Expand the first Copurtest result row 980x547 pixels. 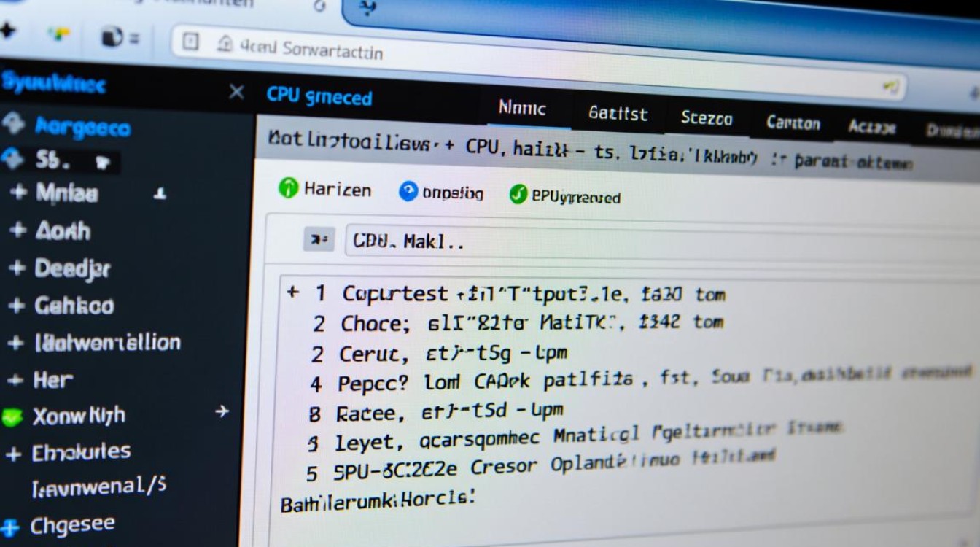coord(294,292)
